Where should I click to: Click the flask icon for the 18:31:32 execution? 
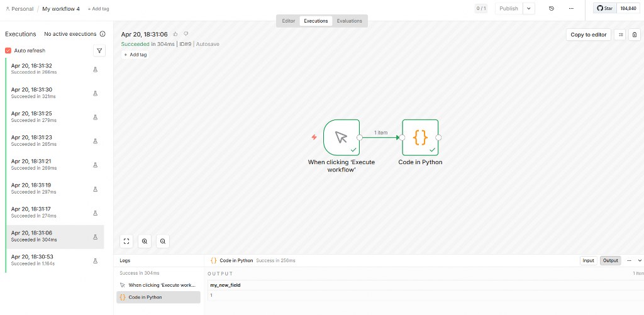[x=96, y=70]
